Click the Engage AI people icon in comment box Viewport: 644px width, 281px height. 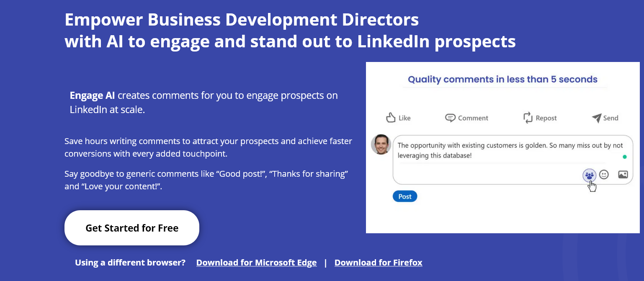click(590, 175)
